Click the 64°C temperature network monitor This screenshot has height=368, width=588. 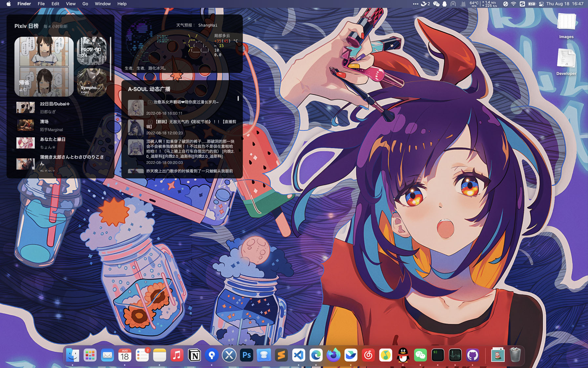coord(484,4)
